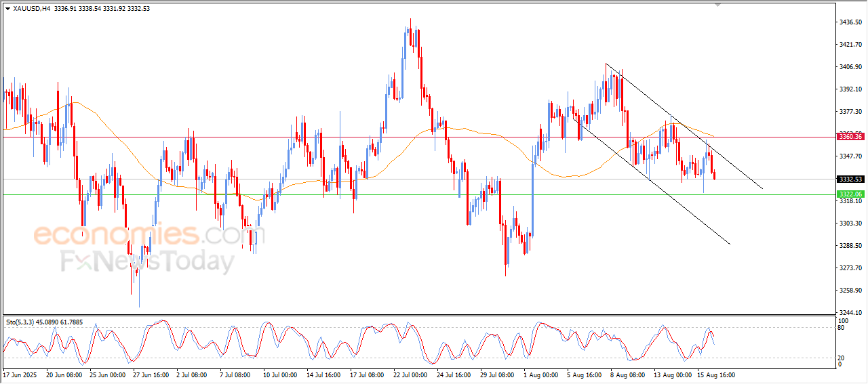Click the gray chart shift triangle marker
The image size is (868, 384).
tap(718, 5)
